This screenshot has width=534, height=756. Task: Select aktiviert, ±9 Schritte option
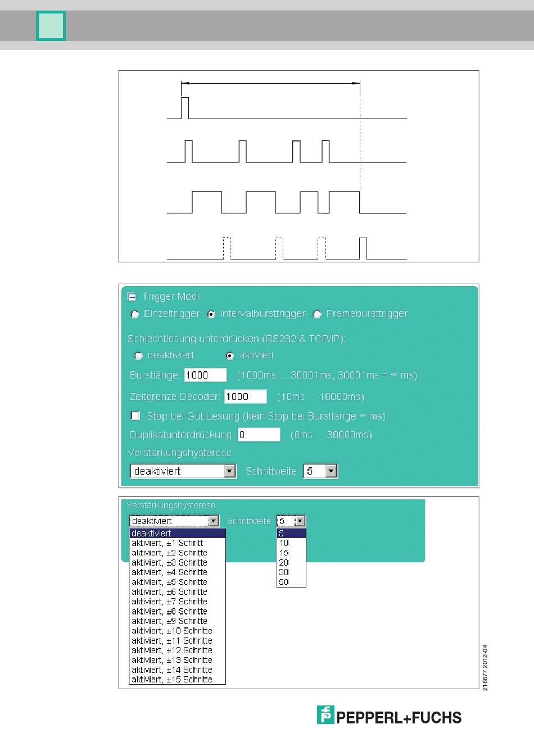(x=178, y=621)
